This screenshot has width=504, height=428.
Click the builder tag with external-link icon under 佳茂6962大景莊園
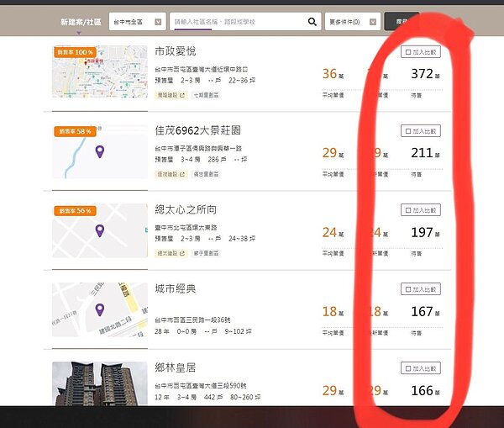(171, 174)
